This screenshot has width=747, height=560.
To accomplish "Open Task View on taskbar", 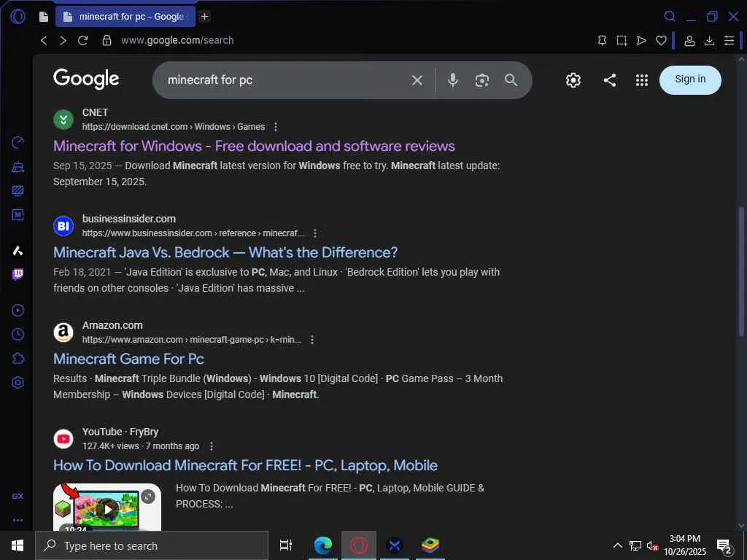I will coord(286,545).
